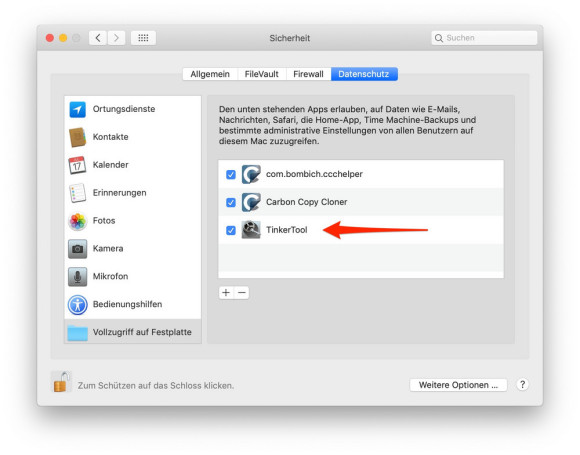Switch to the Firewall tab
The image size is (580, 455).
308,74
